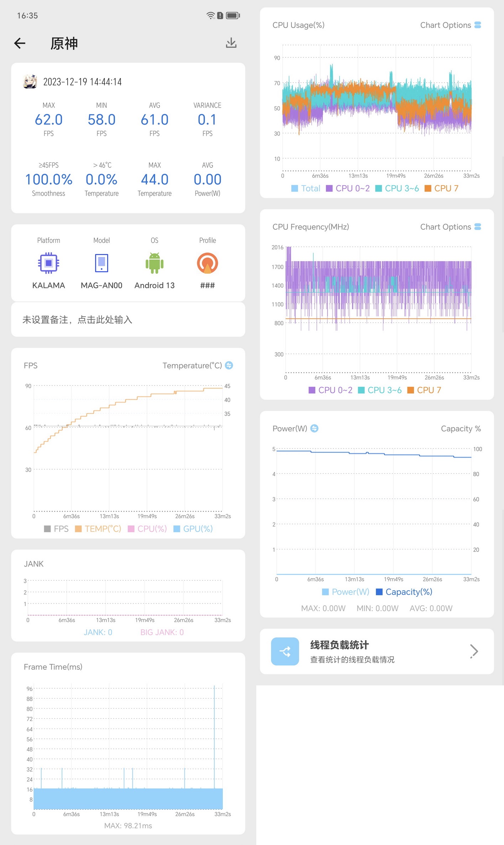Tap MIN: 0.00W power label
This screenshot has width=504, height=845.
378,608
